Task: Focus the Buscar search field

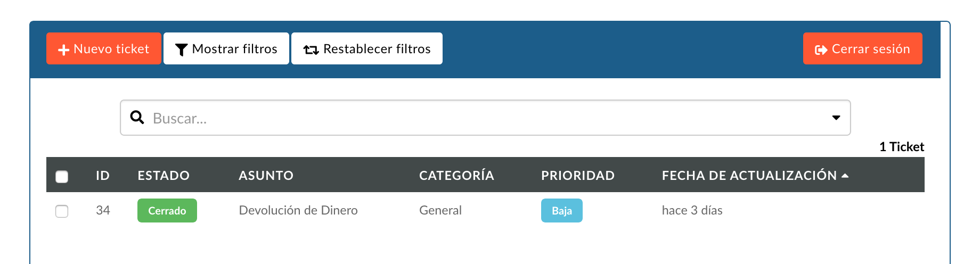Action: 485,118
